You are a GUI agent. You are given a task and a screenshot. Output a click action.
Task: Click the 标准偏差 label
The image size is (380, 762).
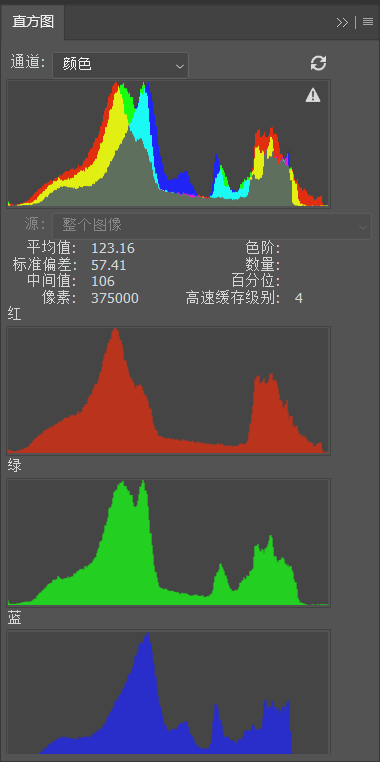tap(45, 265)
